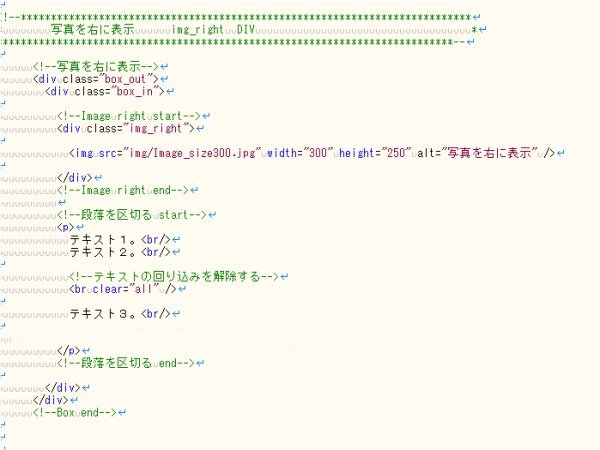Click the Image right end comment

124,190
